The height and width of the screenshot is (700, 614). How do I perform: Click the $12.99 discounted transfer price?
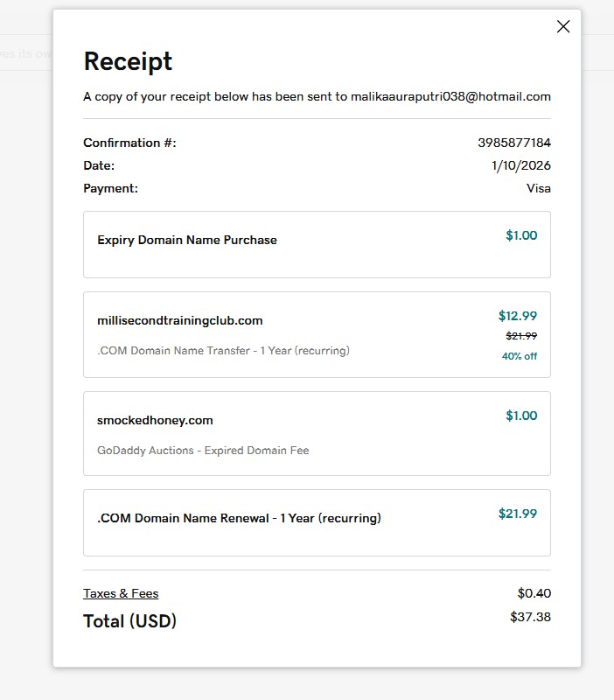tap(518, 316)
